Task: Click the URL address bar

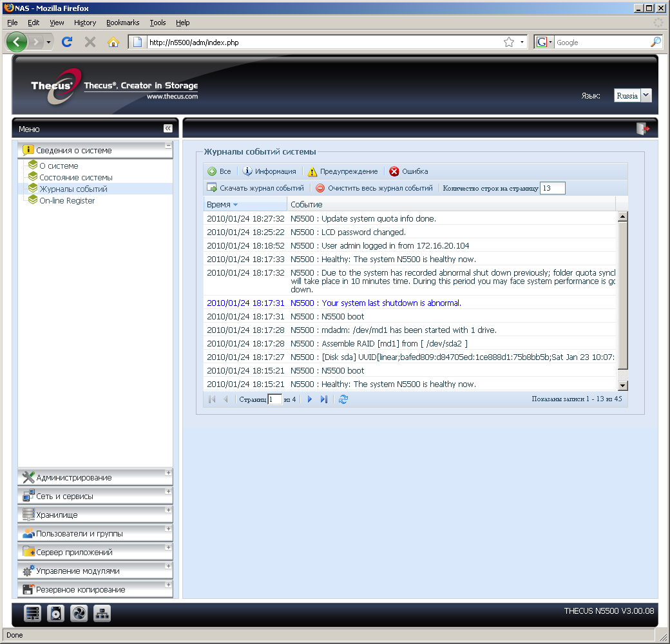Action: [x=324, y=42]
